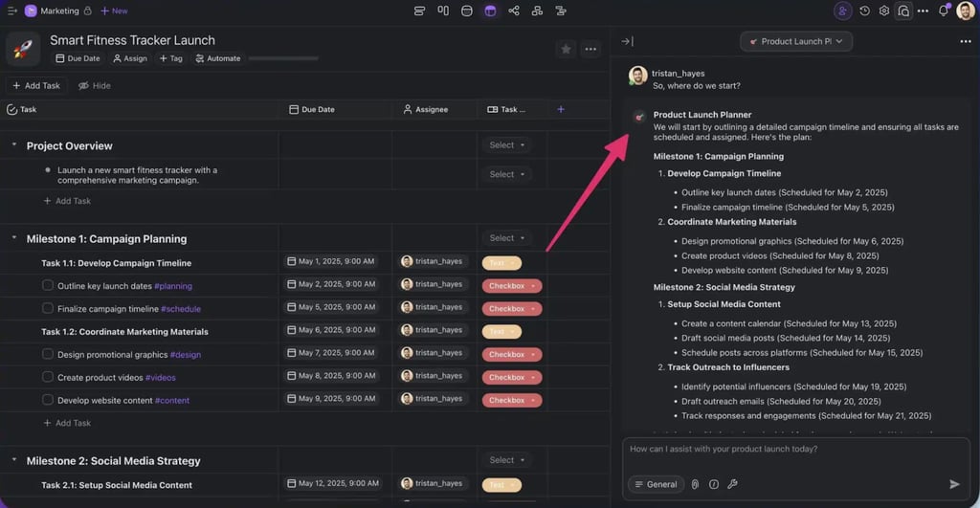This screenshot has height=508, width=980.
Task: Open the share nodes view icon
Action: (x=514, y=11)
